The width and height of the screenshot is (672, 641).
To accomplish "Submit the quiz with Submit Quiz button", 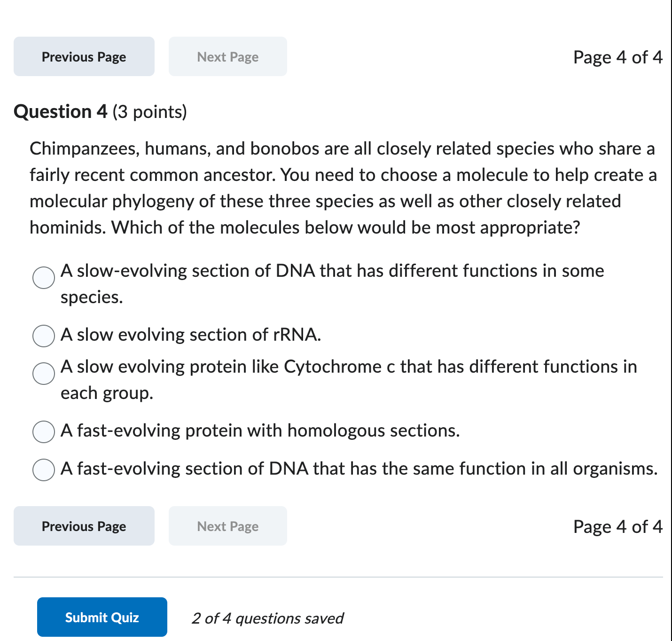I will click(102, 617).
